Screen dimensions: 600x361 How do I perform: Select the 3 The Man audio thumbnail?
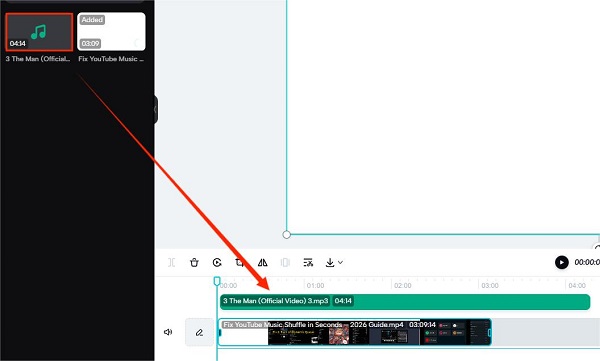pyautogui.click(x=39, y=32)
